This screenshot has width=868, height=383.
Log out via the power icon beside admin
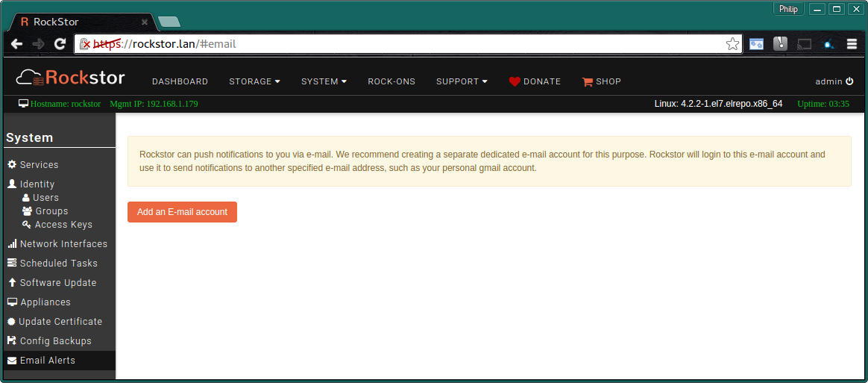point(850,81)
